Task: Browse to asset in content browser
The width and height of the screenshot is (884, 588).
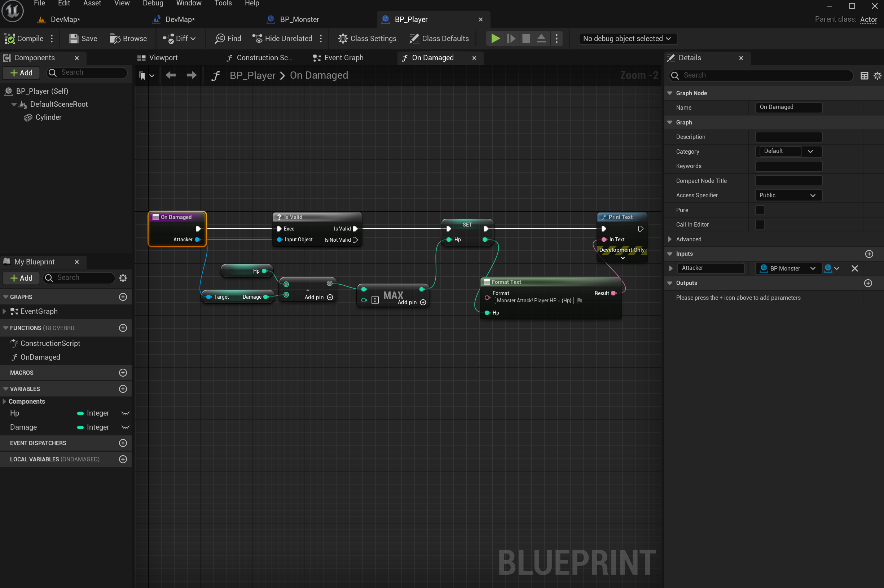Action: click(x=128, y=39)
